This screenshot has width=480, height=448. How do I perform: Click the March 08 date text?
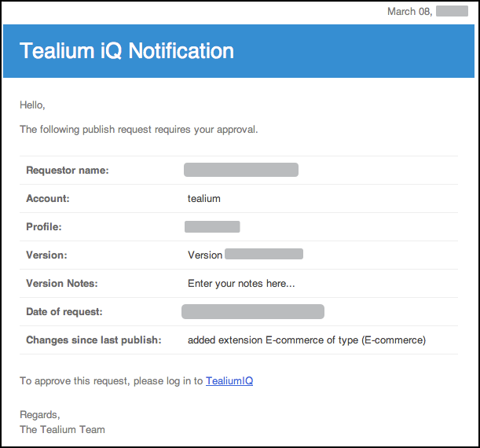click(409, 11)
